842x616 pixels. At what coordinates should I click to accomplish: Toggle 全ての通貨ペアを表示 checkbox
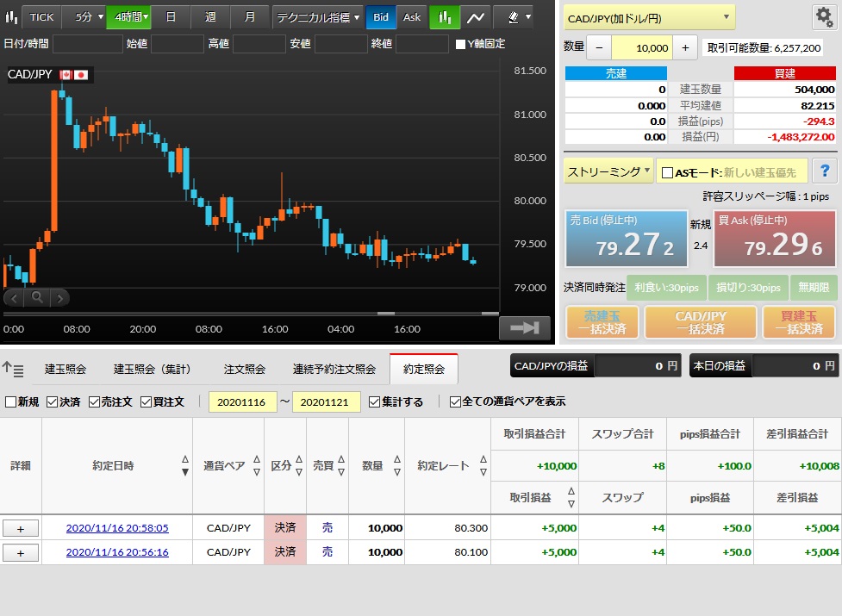click(455, 401)
